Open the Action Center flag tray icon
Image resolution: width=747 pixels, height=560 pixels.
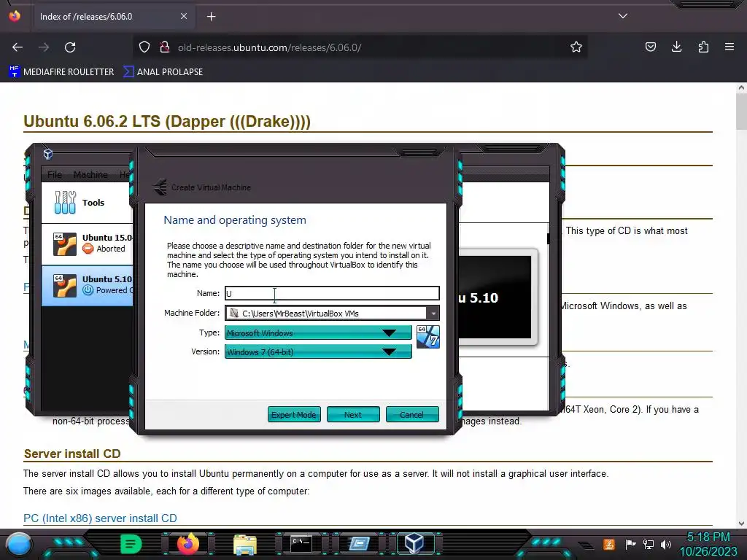coord(630,544)
